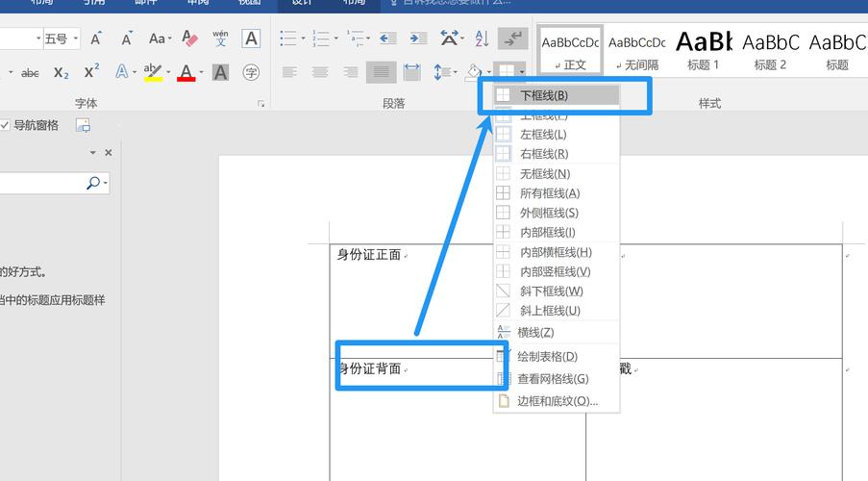Toggle show paragraph marks icon
868x481 pixels.
pyautogui.click(x=512, y=38)
